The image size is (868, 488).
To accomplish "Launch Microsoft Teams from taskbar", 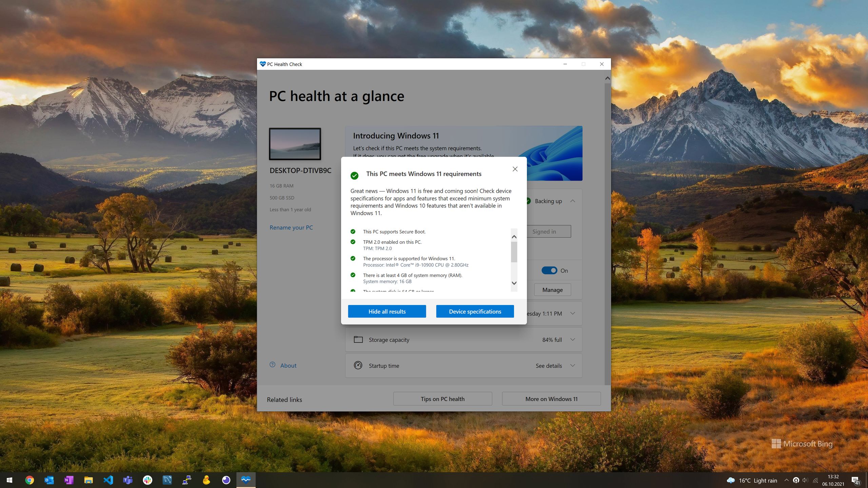I will [128, 480].
